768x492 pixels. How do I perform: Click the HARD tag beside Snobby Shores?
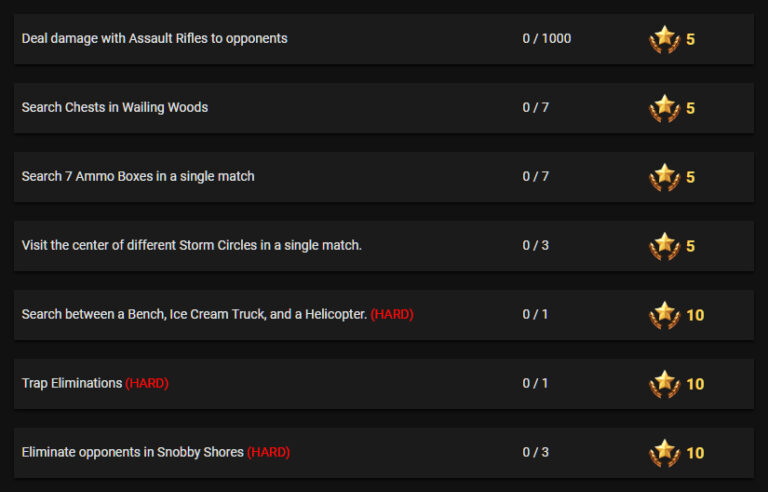pos(268,452)
